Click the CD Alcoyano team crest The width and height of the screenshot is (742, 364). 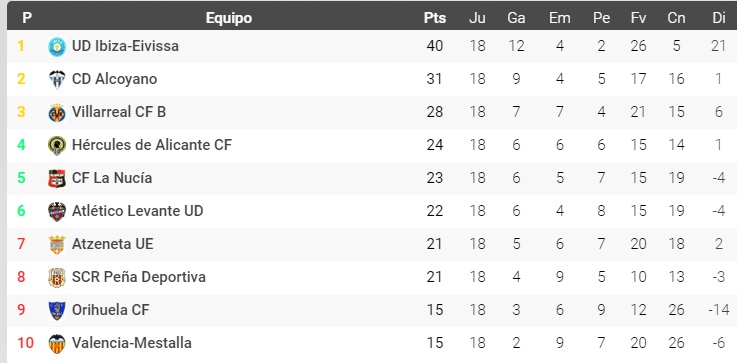coord(57,80)
